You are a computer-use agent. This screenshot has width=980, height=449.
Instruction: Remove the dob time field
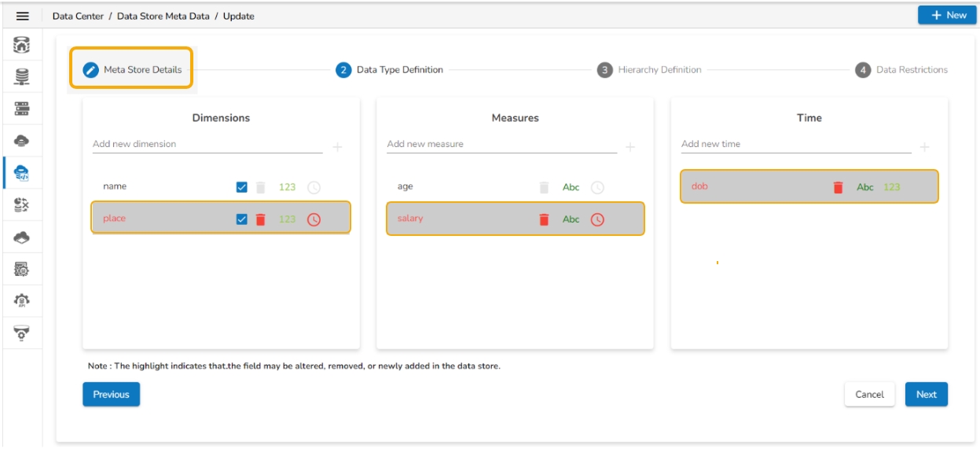pyautogui.click(x=838, y=187)
